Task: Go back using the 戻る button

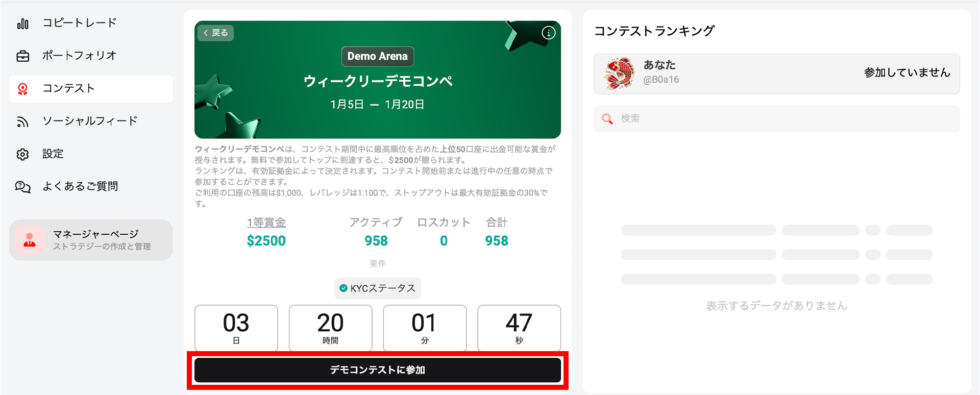Action: [x=215, y=33]
